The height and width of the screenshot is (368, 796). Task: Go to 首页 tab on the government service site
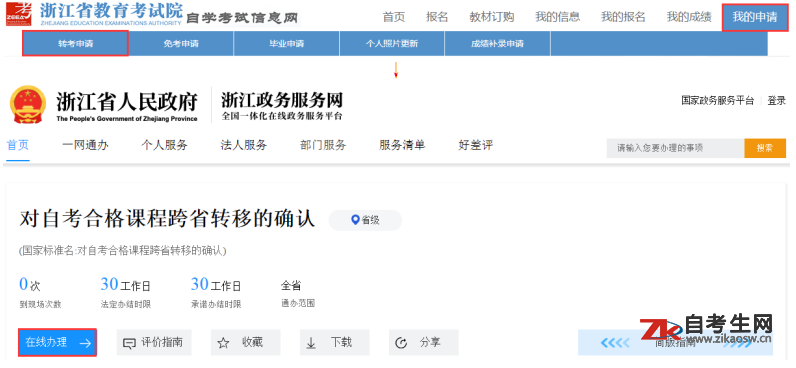coord(18,145)
